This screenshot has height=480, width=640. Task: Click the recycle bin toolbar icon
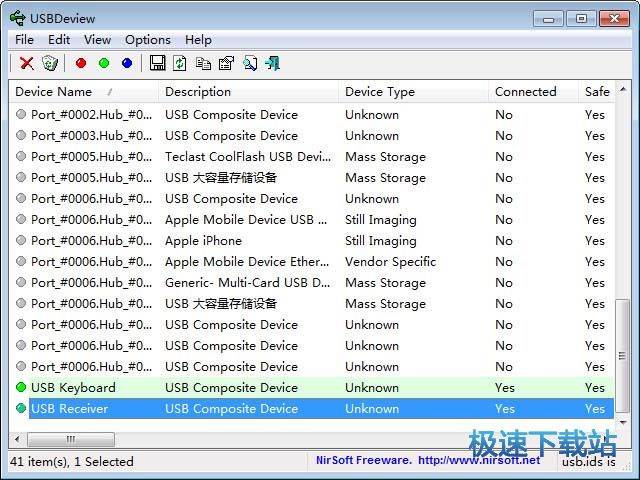[x=50, y=63]
